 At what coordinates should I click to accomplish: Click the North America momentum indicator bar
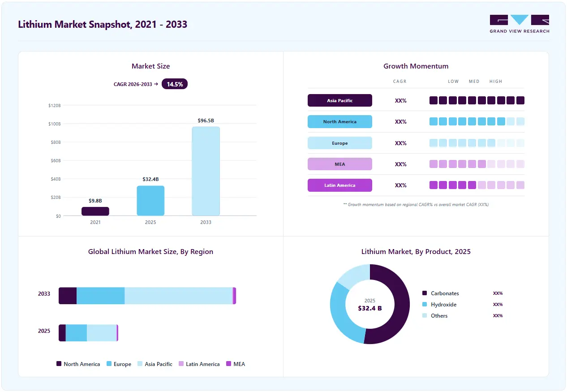tap(477, 121)
